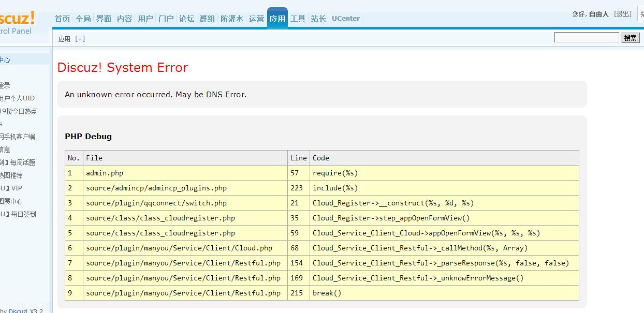Click the DNS Error message text
644x313 pixels.
pos(156,95)
